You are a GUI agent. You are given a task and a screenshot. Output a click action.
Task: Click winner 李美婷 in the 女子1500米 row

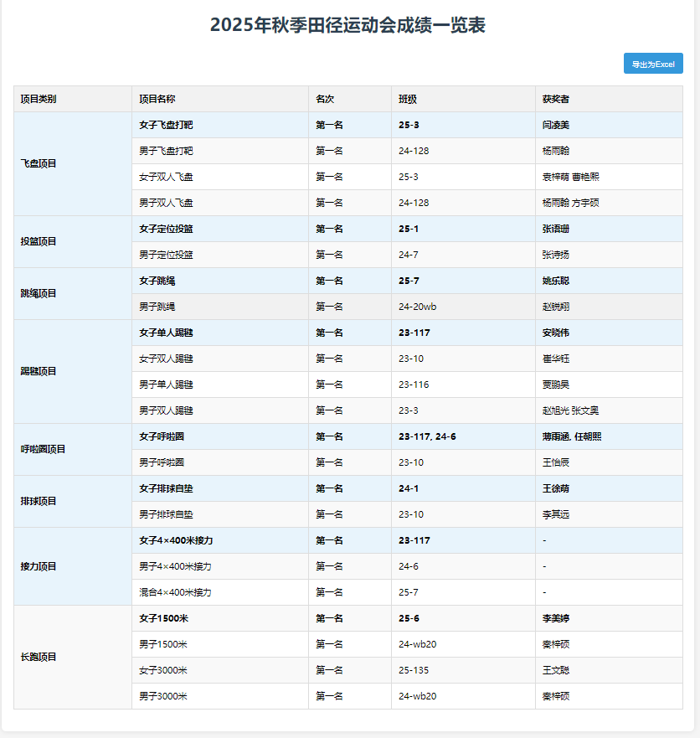point(555,618)
